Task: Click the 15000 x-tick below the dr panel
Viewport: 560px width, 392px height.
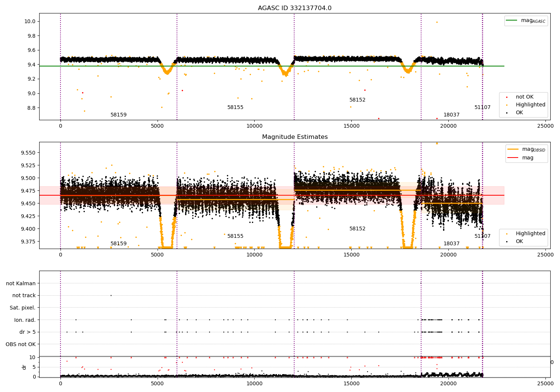Action: tap(351, 383)
